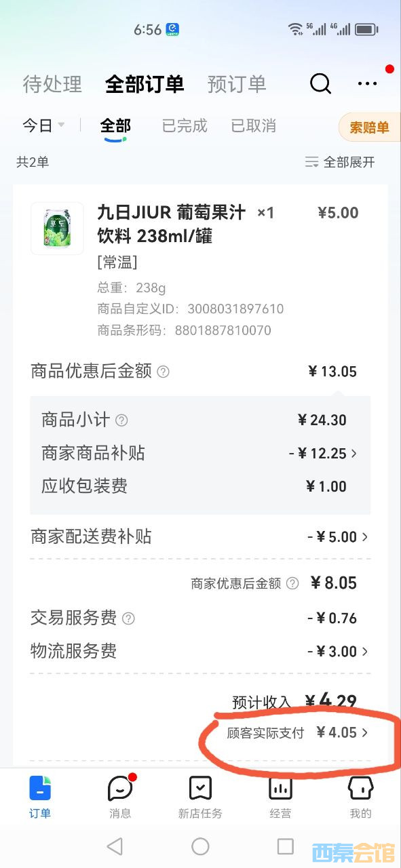Expand 商家商品补贴 details chevron
This screenshot has width=401, height=868.
(x=354, y=454)
